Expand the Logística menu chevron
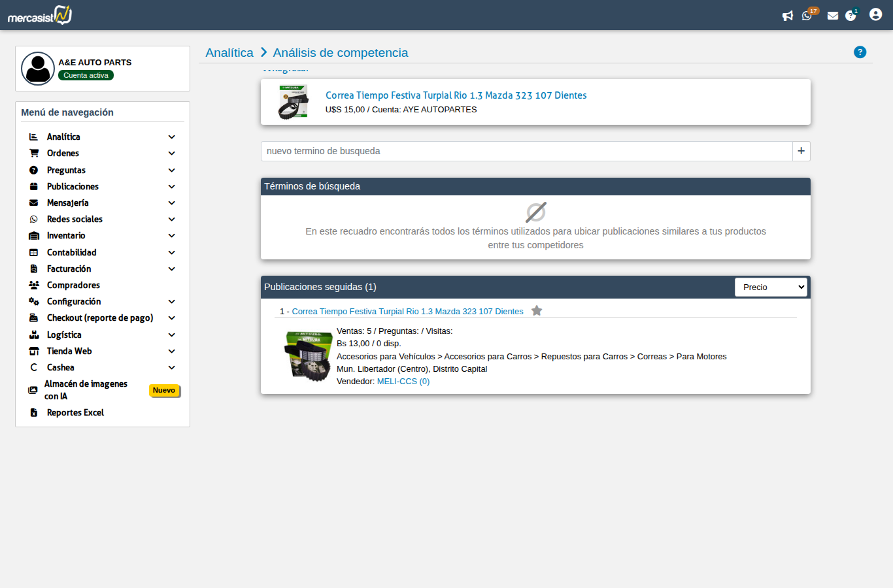893x588 pixels. (x=172, y=335)
